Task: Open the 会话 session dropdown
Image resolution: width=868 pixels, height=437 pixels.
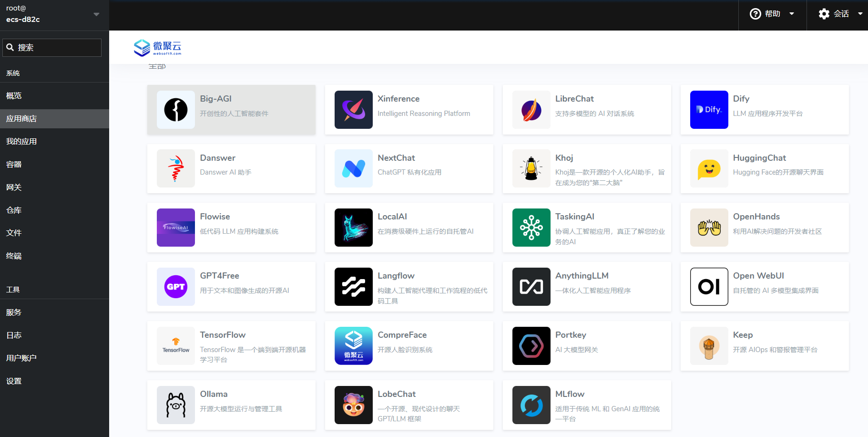Action: (840, 14)
